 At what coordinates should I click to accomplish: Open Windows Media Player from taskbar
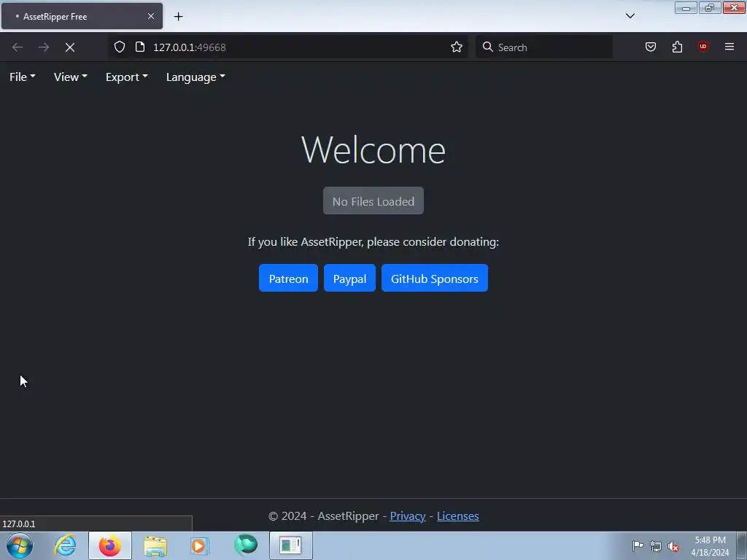[200, 545]
